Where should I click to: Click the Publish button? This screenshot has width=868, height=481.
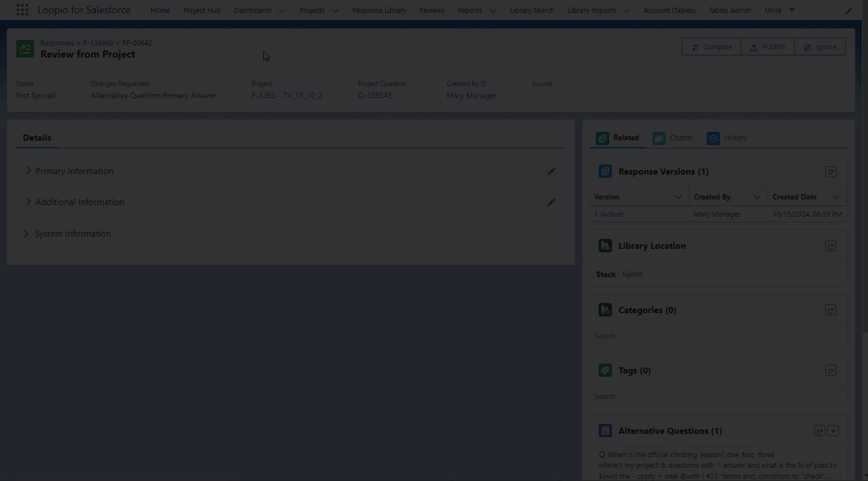coord(767,47)
